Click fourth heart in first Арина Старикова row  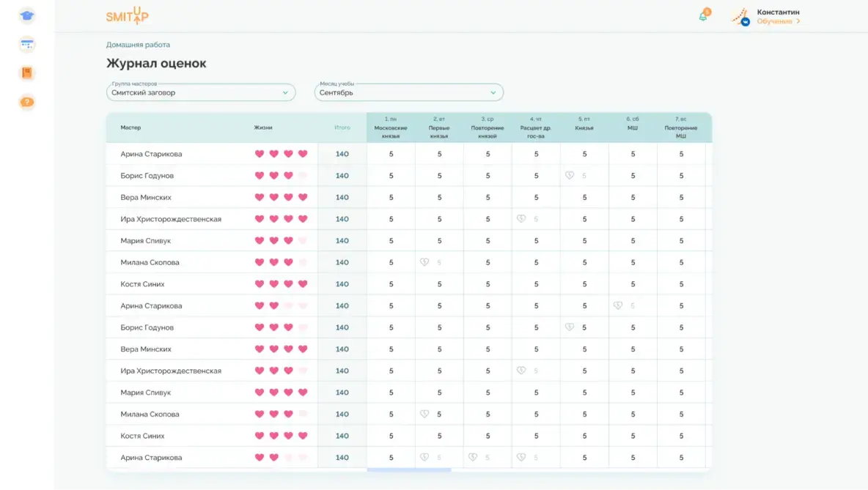(x=303, y=154)
